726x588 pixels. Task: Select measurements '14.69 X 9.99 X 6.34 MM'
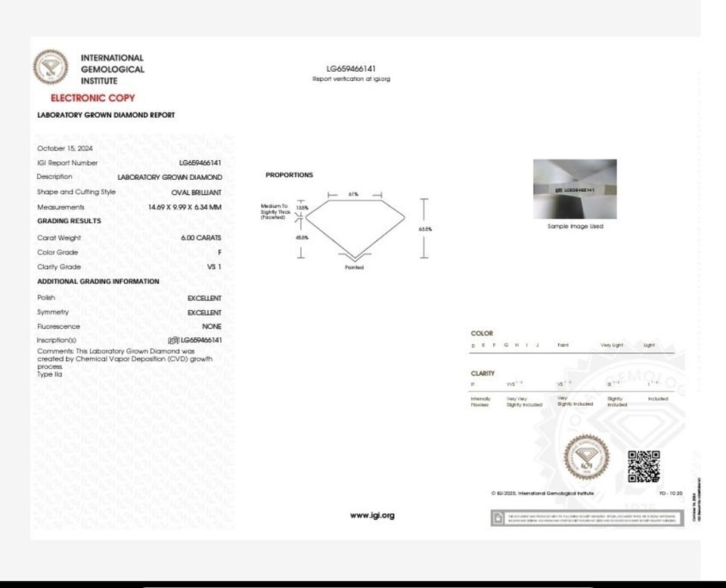(185, 207)
